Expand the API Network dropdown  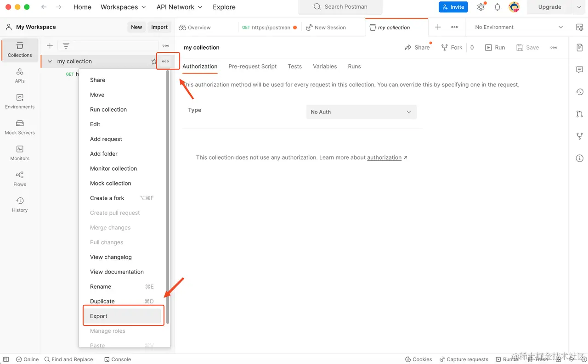pos(180,7)
